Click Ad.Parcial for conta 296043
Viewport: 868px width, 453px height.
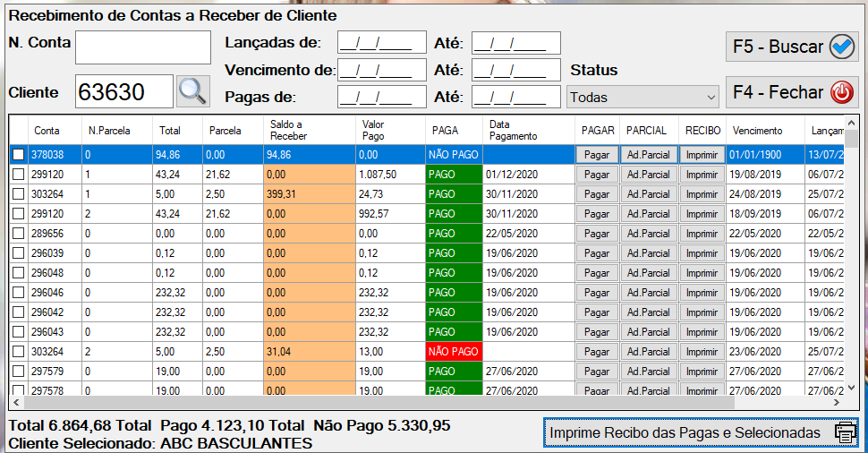tap(648, 332)
